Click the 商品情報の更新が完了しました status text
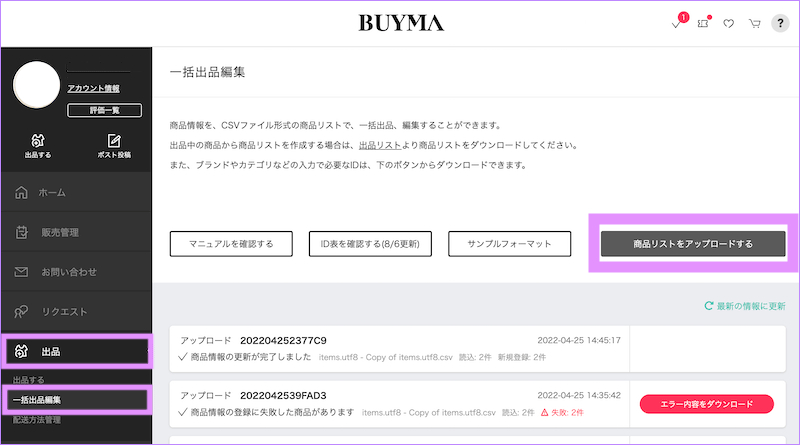The width and height of the screenshot is (800, 445). pyautogui.click(x=251, y=357)
